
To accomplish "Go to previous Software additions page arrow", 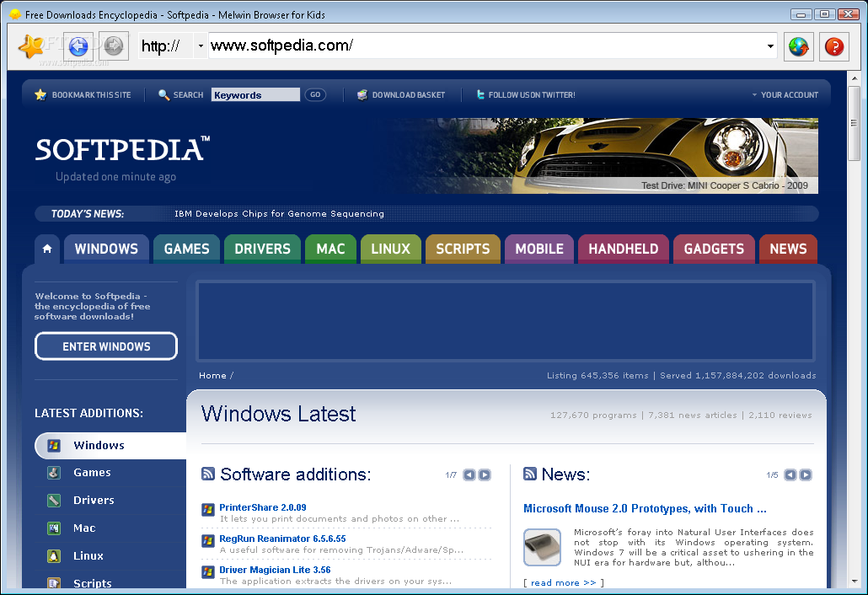I will point(469,474).
